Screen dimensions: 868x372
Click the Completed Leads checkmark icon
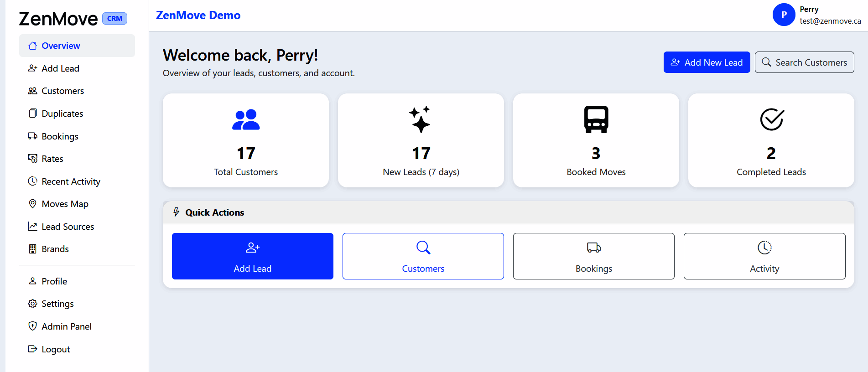click(x=771, y=119)
